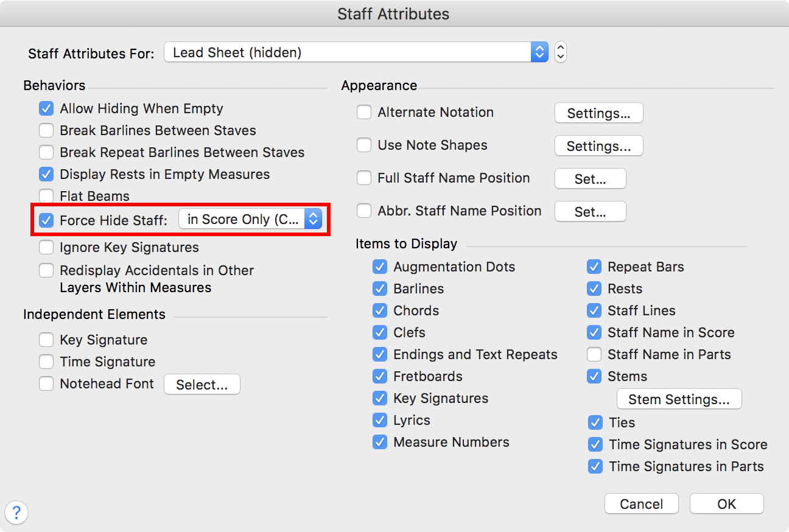Enable Staff Name in Parts
This screenshot has height=532, width=789.
[x=594, y=355]
